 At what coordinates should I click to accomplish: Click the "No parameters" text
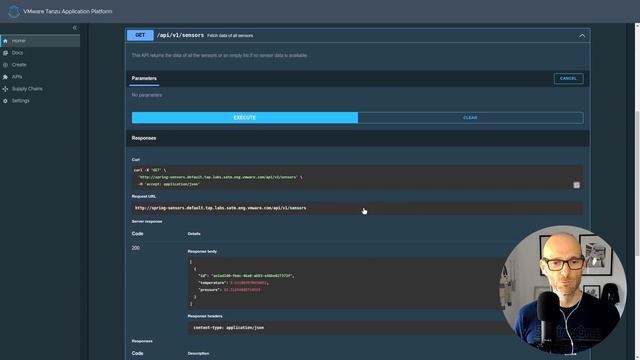147,95
